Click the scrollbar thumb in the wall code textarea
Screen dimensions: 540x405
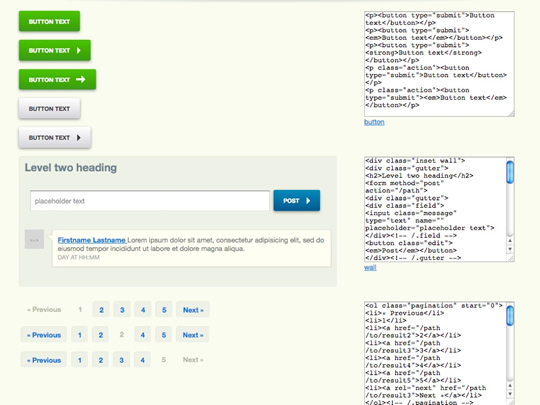510,172
